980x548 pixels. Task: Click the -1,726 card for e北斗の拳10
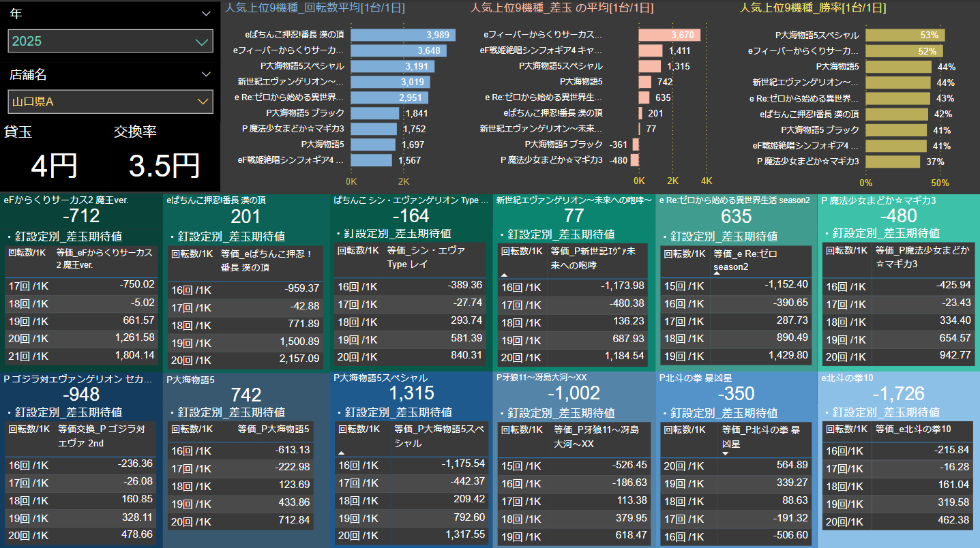click(898, 394)
